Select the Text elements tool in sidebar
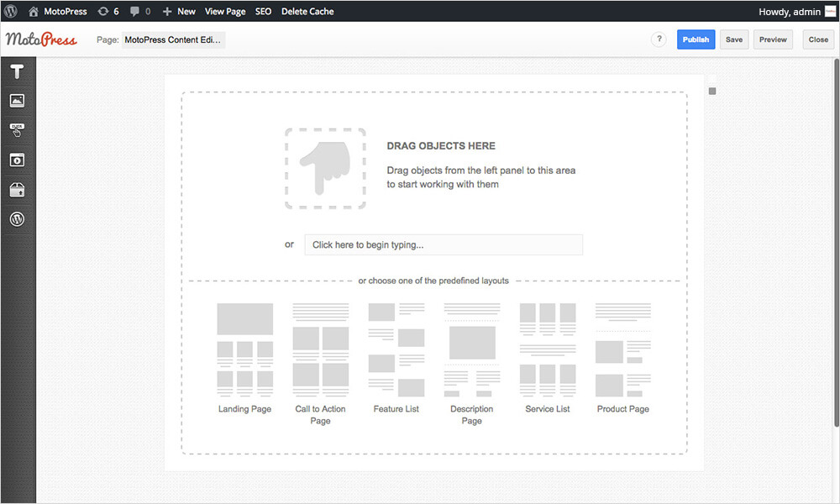 pos(17,72)
